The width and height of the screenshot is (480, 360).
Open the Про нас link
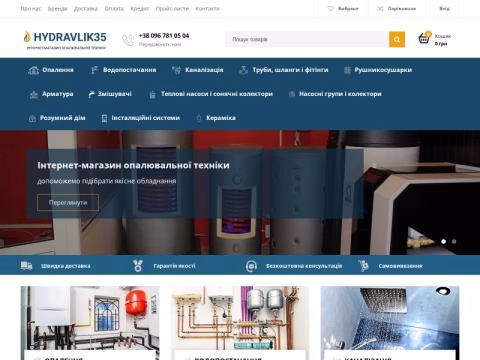coord(31,9)
